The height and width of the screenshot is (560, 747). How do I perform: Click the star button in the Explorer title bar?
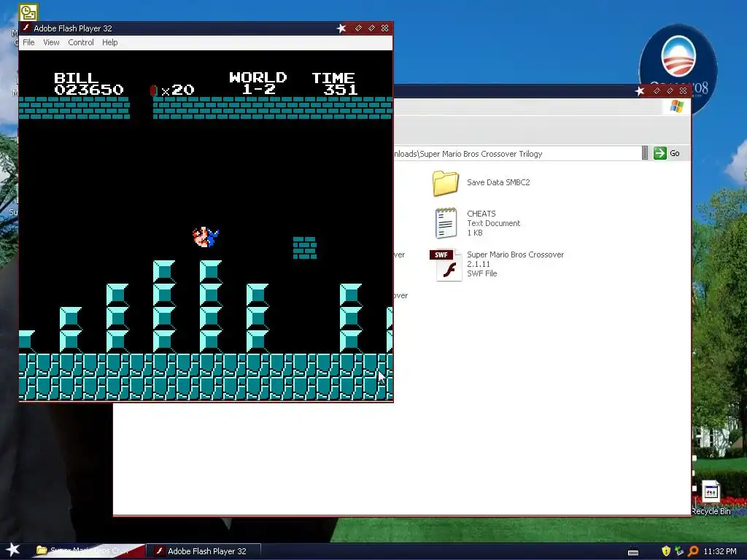(639, 91)
